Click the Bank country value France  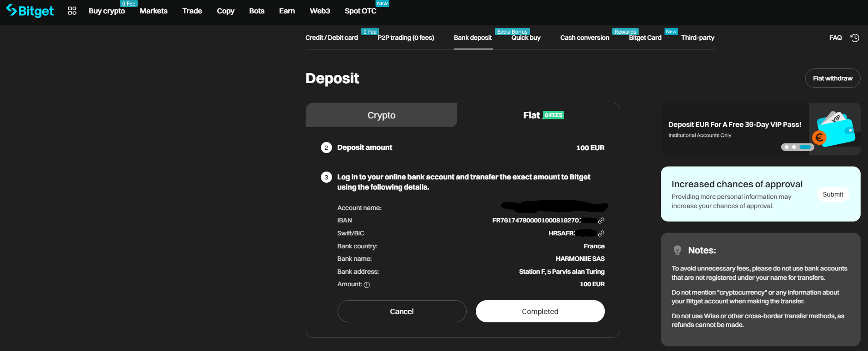594,246
